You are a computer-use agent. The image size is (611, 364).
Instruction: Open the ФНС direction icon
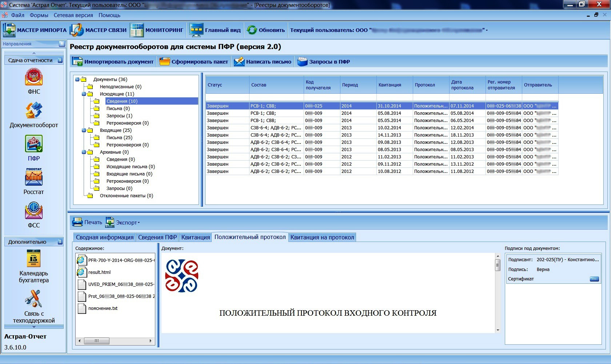(x=34, y=77)
